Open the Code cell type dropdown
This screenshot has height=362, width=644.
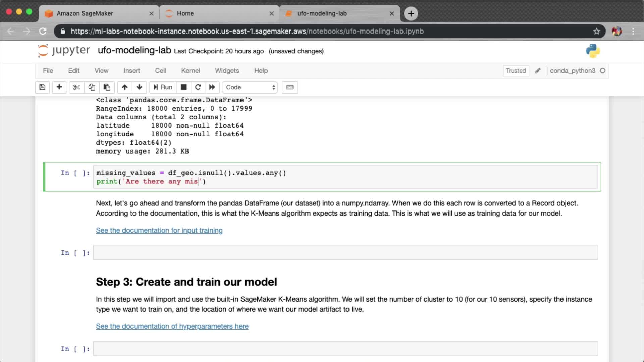[250, 87]
